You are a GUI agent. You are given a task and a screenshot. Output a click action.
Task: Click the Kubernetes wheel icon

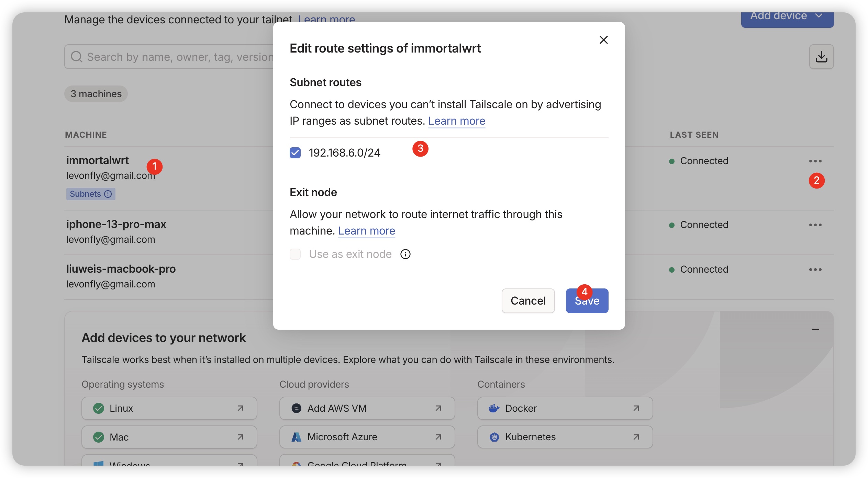click(494, 437)
